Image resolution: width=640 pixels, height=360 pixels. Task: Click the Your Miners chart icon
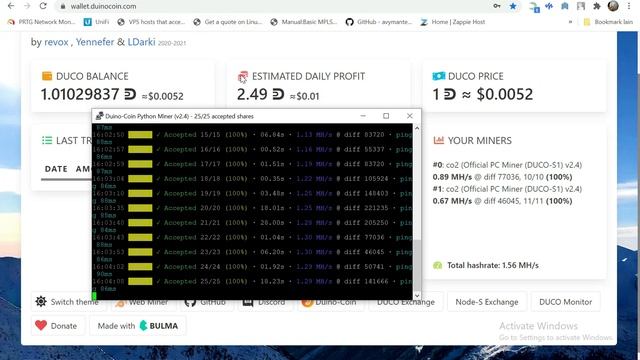coord(439,140)
